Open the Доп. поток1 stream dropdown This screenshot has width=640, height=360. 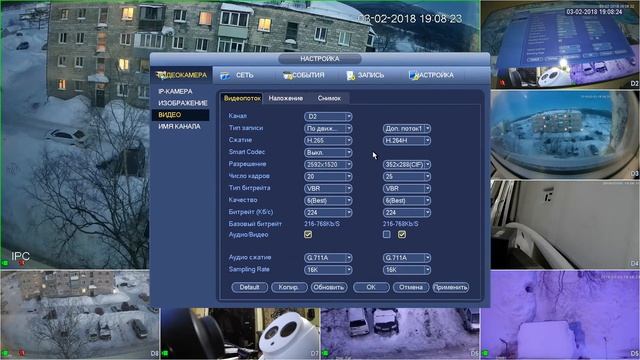(407, 129)
